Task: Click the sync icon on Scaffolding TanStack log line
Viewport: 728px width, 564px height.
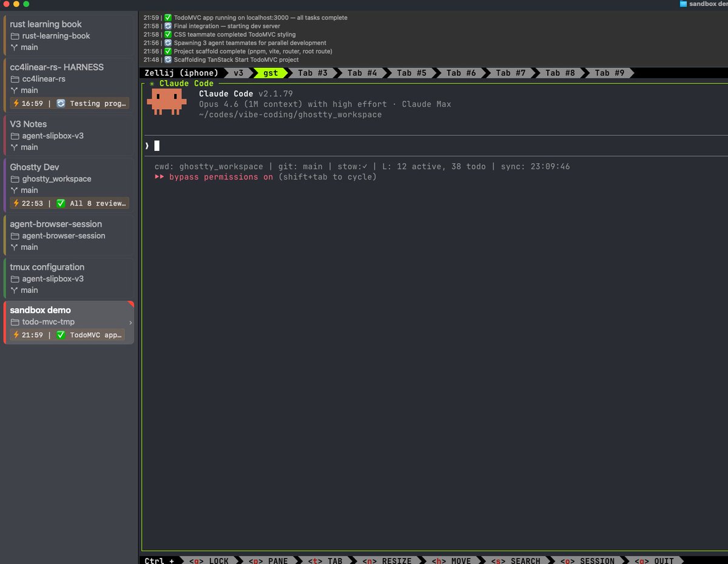Action: pyautogui.click(x=168, y=60)
